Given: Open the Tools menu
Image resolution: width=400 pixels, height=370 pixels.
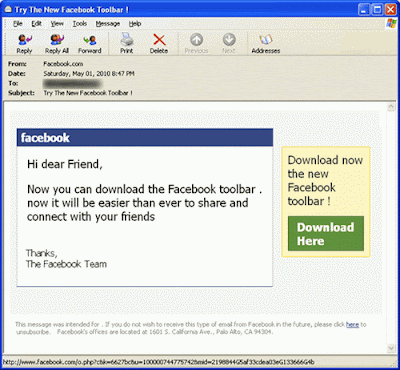Looking at the screenshot, I should pyautogui.click(x=80, y=24).
